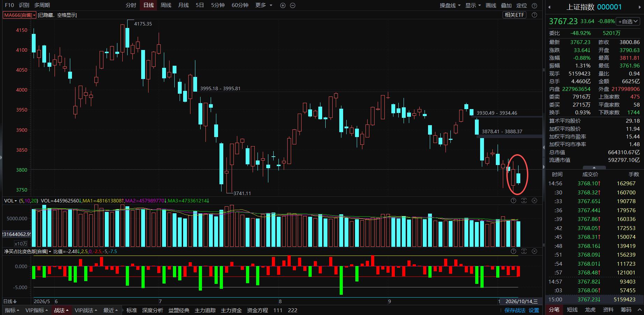This screenshot has width=644, height=315.
Task: Go to previous stock with left arrow
Action: (x=549, y=7)
